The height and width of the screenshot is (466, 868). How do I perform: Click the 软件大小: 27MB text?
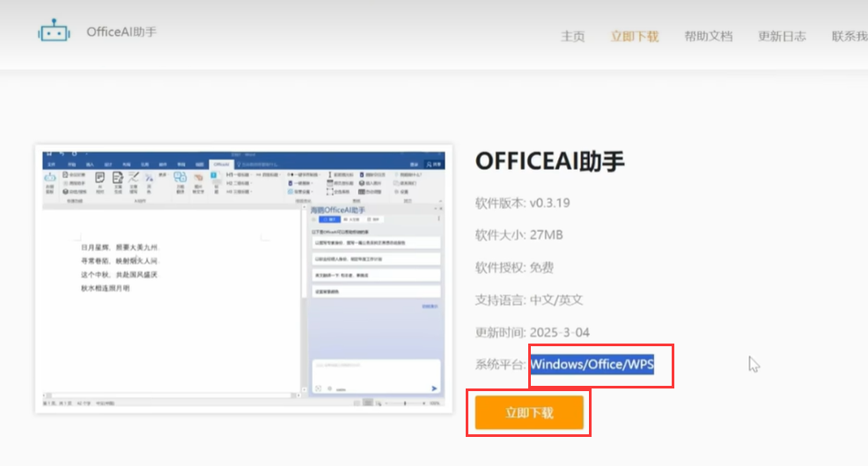click(x=519, y=235)
